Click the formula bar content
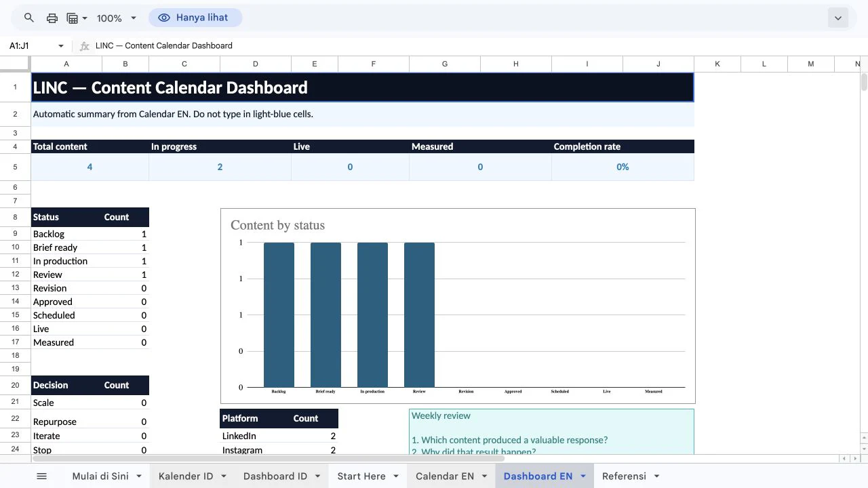 coord(164,45)
